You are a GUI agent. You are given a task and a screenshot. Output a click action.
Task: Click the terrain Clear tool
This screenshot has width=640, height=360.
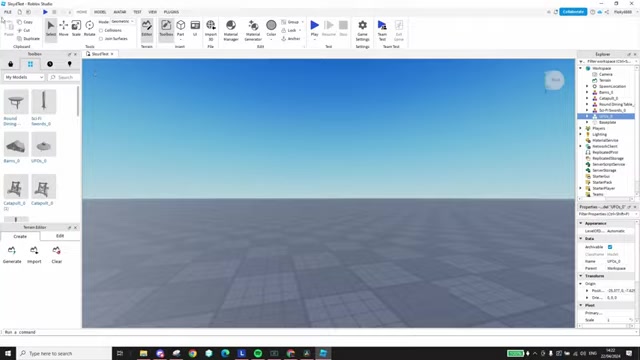[57, 255]
